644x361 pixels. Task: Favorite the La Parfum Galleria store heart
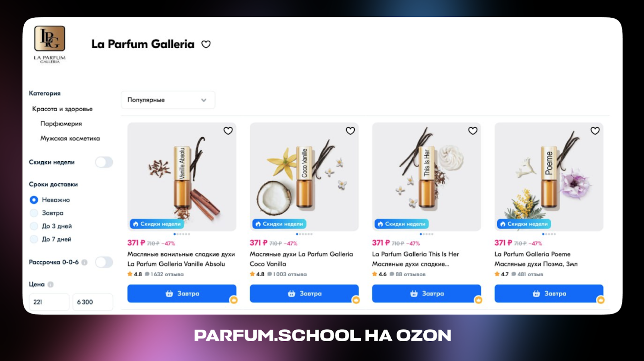[206, 44]
